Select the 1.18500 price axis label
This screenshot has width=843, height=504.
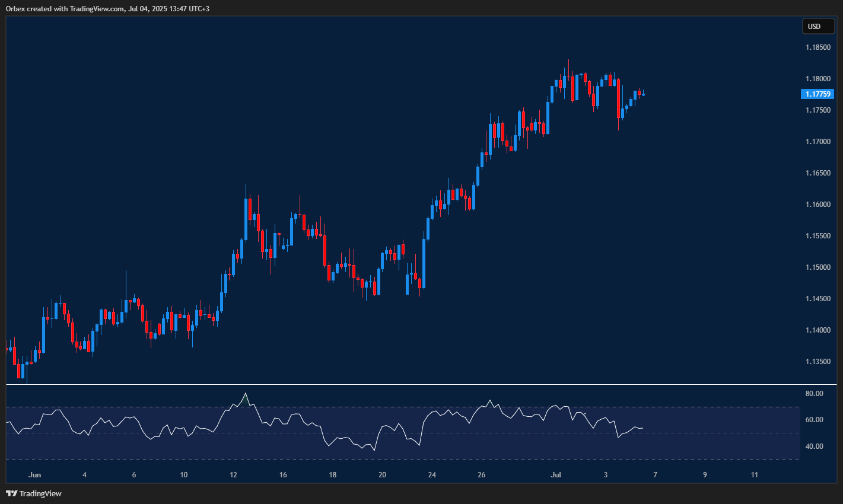tap(817, 47)
